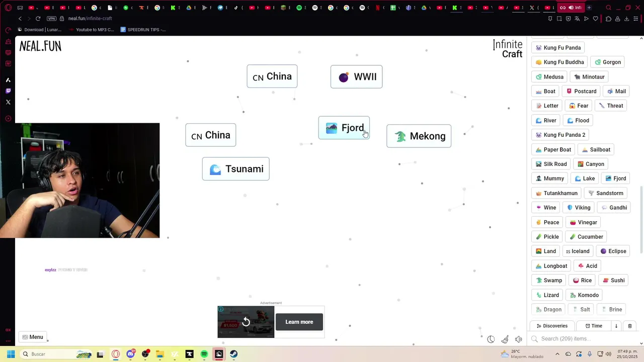
Task: Open the Download Lunar bookmark
Action: 40,30
